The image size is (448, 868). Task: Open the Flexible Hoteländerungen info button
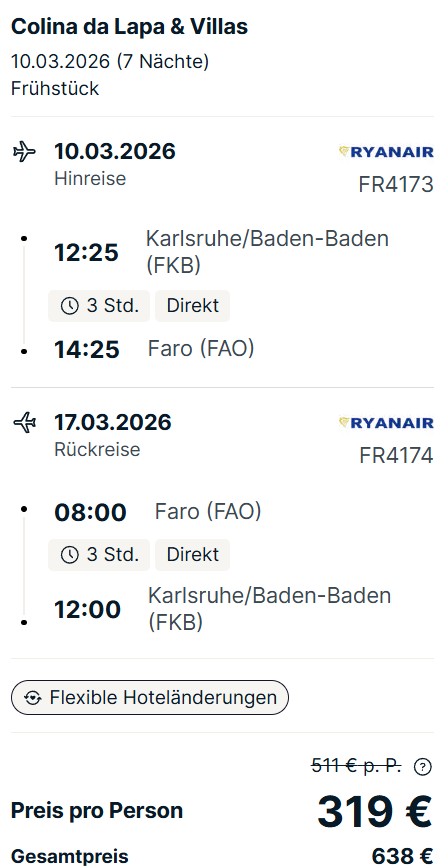pos(150,698)
